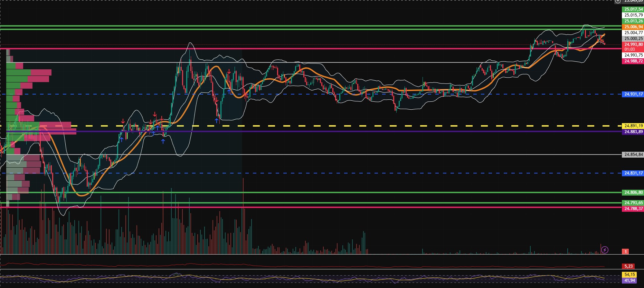644x288 pixels.
Task: Click the blue 24.831,17 price label
Action: tap(633, 173)
